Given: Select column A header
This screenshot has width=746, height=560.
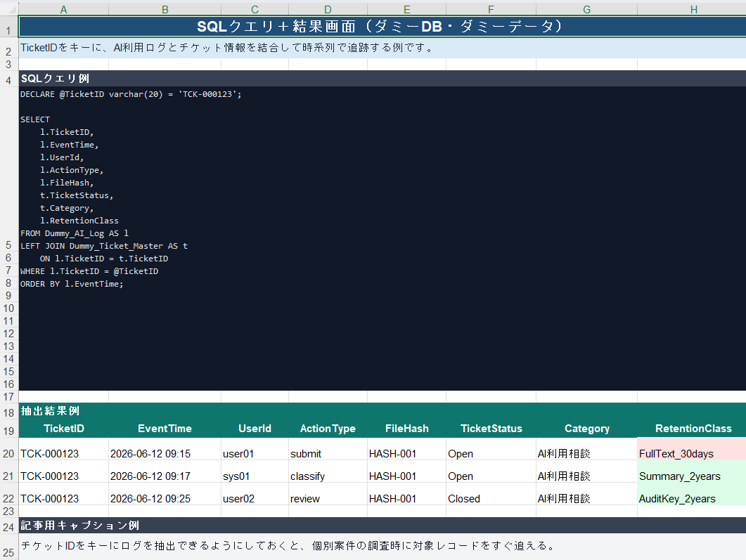Looking at the screenshot, I should [63, 9].
